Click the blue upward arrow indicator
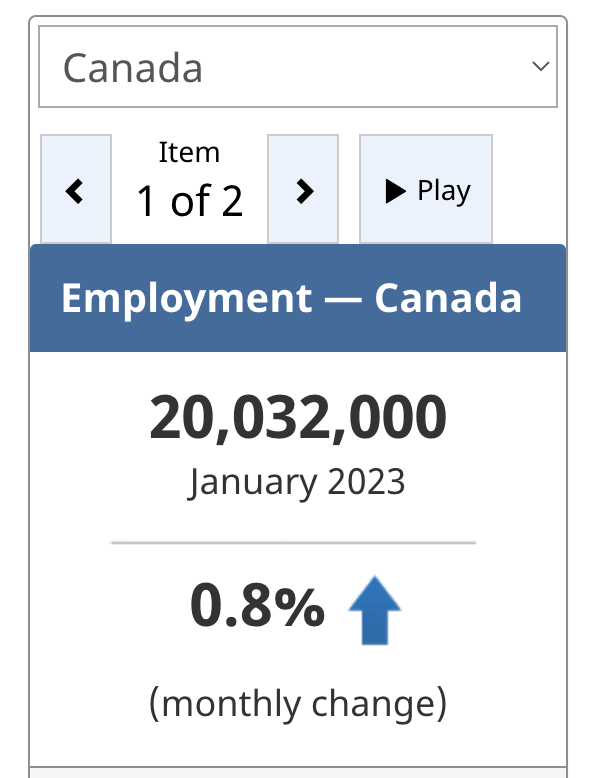 pos(375,609)
